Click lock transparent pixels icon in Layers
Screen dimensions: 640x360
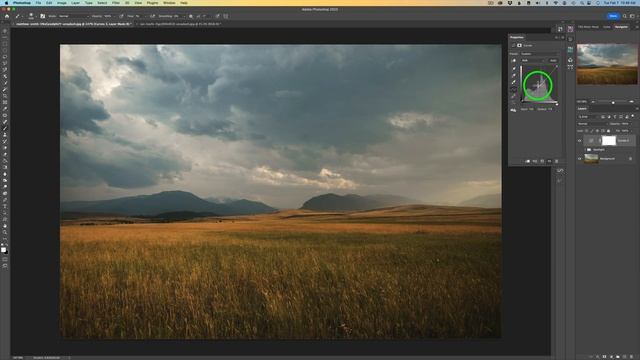(587, 131)
